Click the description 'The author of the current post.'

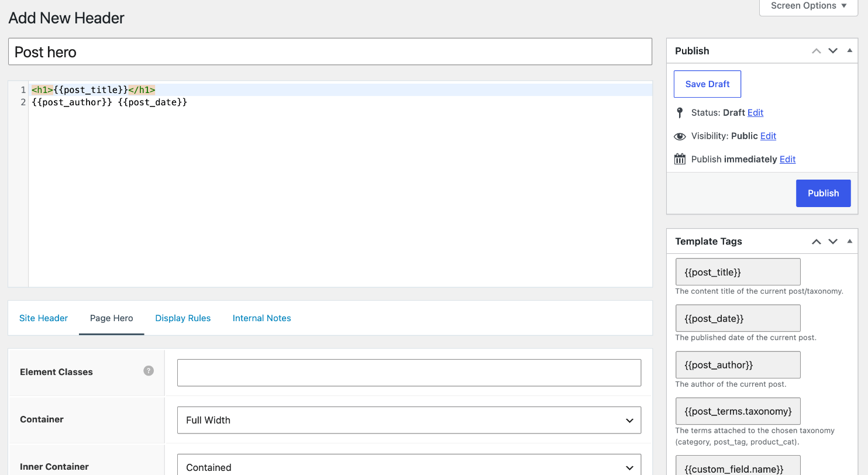click(731, 384)
